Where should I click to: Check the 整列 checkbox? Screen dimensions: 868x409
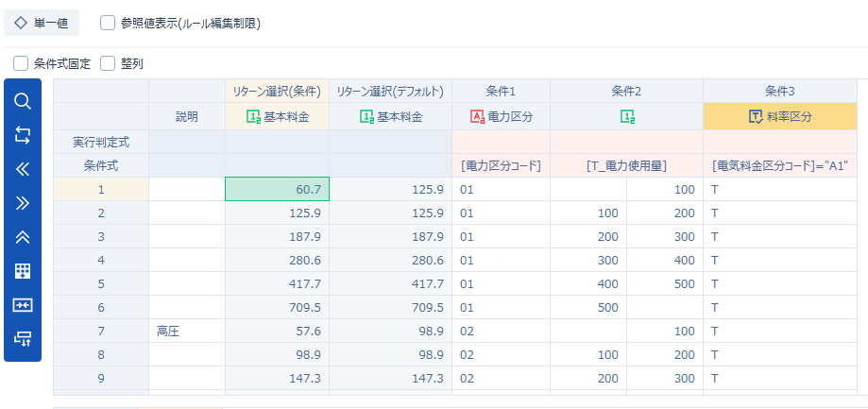pos(108,63)
